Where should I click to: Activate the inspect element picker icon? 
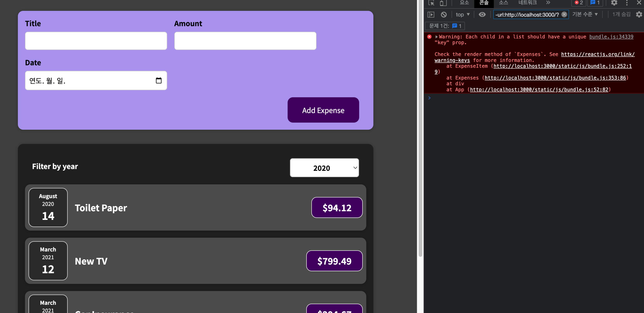(431, 3)
